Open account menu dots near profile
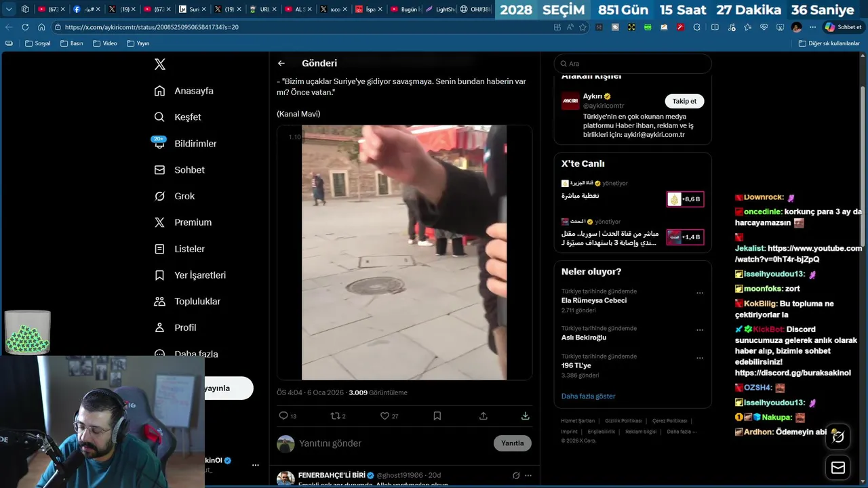The height and width of the screenshot is (488, 868). click(256, 465)
